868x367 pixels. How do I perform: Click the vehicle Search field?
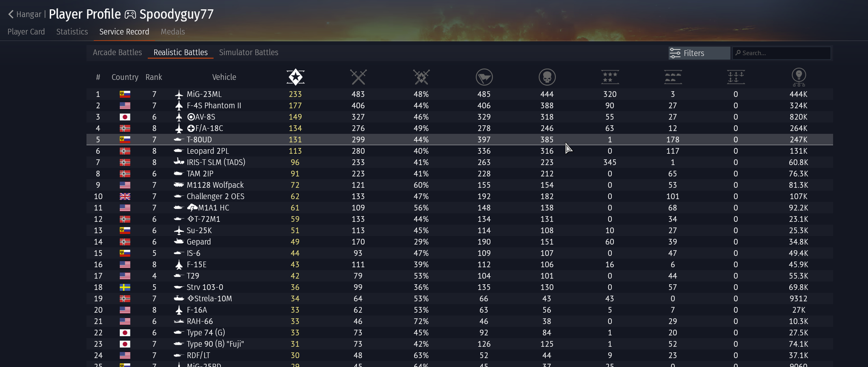(782, 53)
